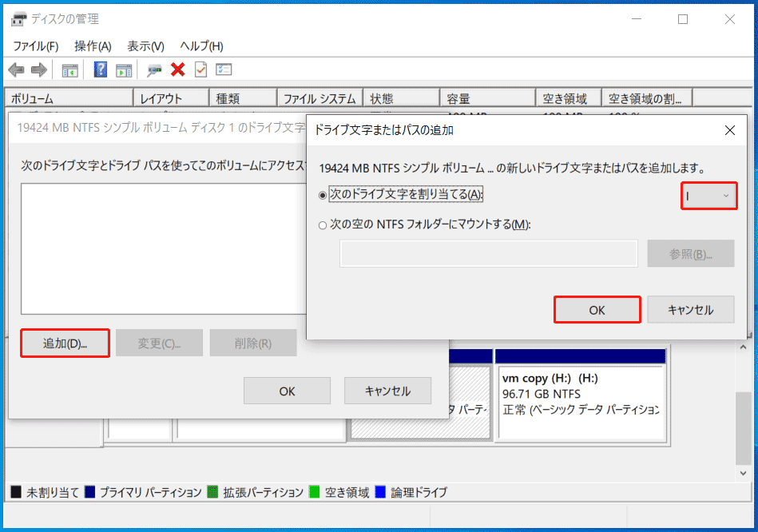The width and height of the screenshot is (758, 532).
Task: Open the 操作(A) menu
Action: (x=93, y=46)
